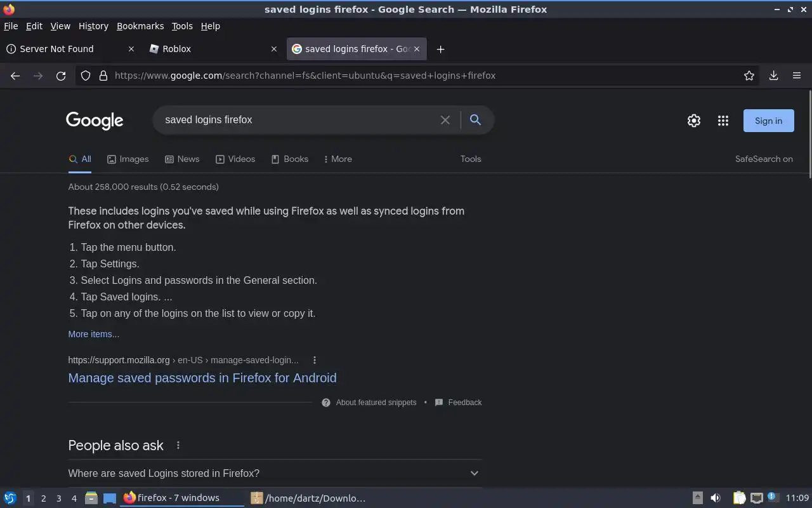
Task: Open the Bookmarks menu
Action: coord(140,26)
